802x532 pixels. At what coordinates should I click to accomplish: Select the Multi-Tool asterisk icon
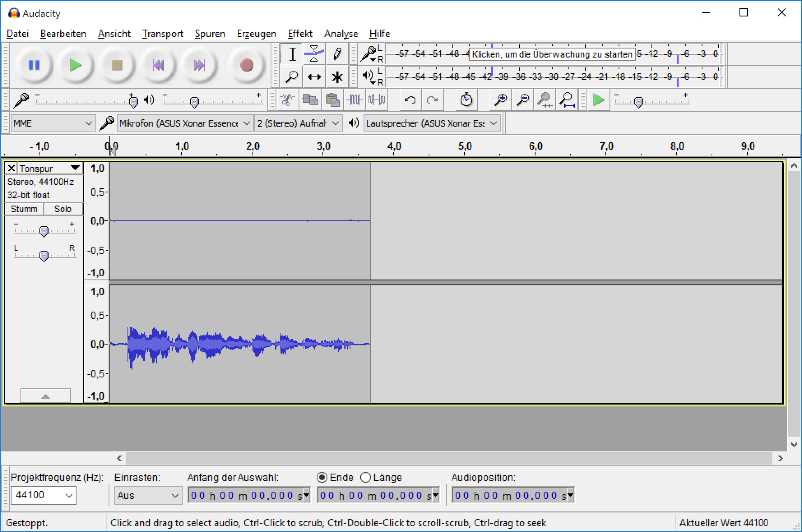(x=337, y=77)
